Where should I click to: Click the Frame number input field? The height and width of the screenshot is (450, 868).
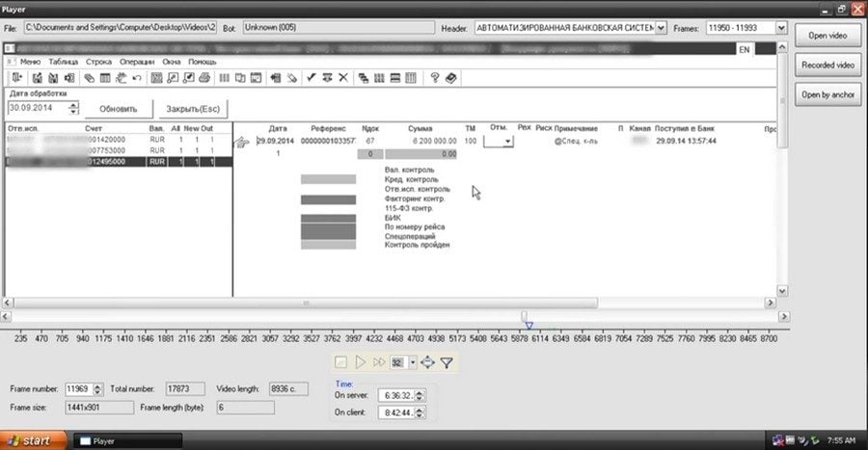click(x=78, y=388)
